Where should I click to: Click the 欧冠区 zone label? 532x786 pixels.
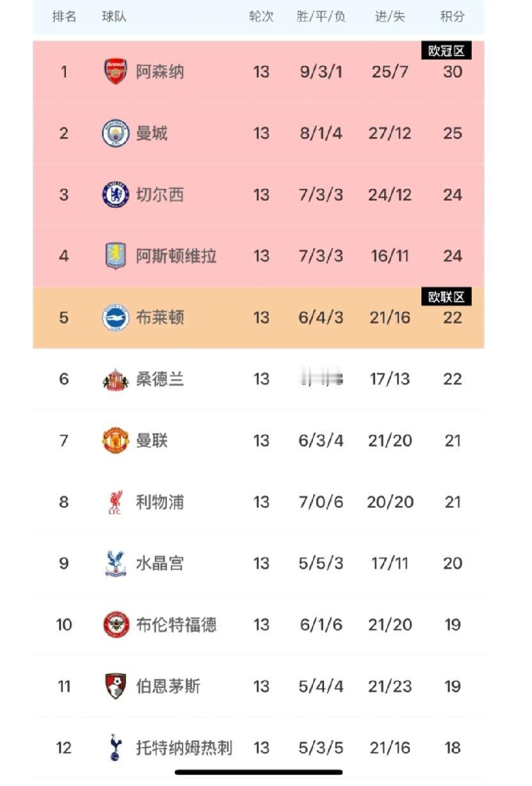(x=446, y=51)
